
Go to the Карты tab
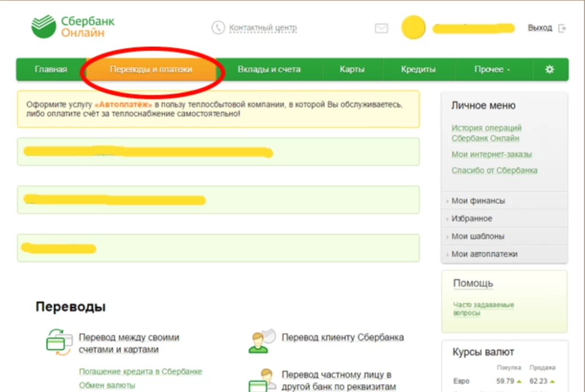[352, 69]
